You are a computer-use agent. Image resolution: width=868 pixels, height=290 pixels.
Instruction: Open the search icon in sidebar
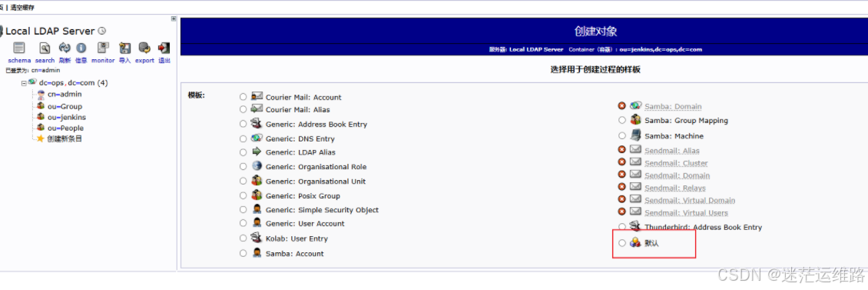[45, 48]
